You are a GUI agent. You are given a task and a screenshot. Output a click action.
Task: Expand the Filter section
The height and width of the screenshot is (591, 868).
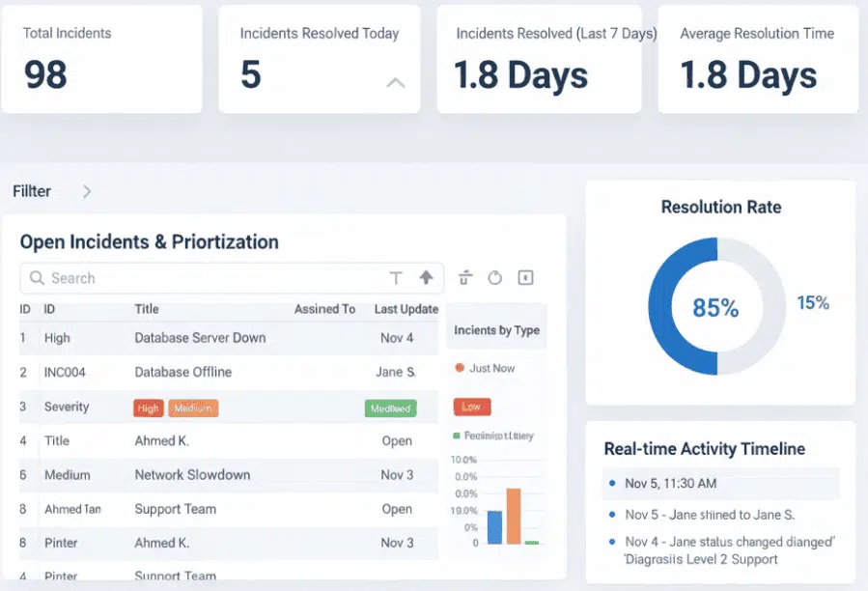(87, 191)
